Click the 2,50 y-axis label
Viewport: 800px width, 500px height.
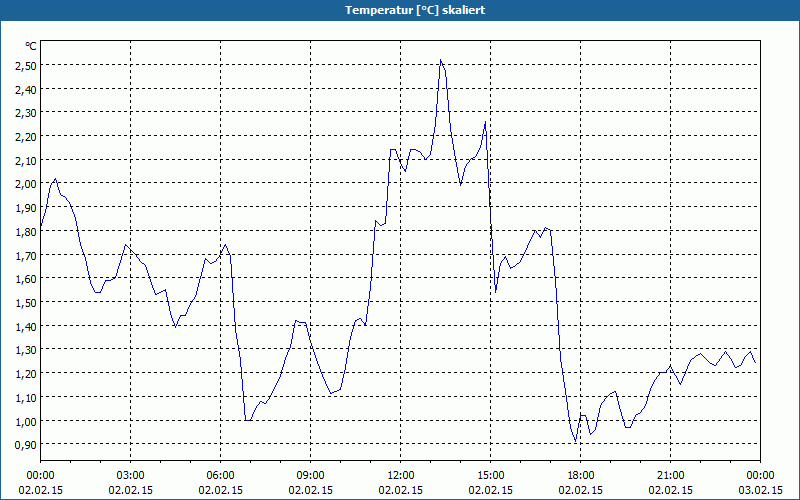[26, 65]
